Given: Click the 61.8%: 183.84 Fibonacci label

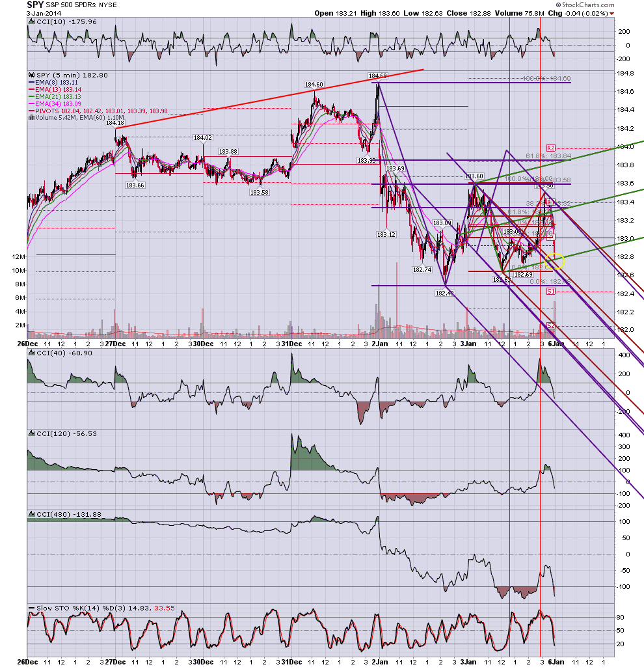Looking at the screenshot, I should [x=548, y=156].
